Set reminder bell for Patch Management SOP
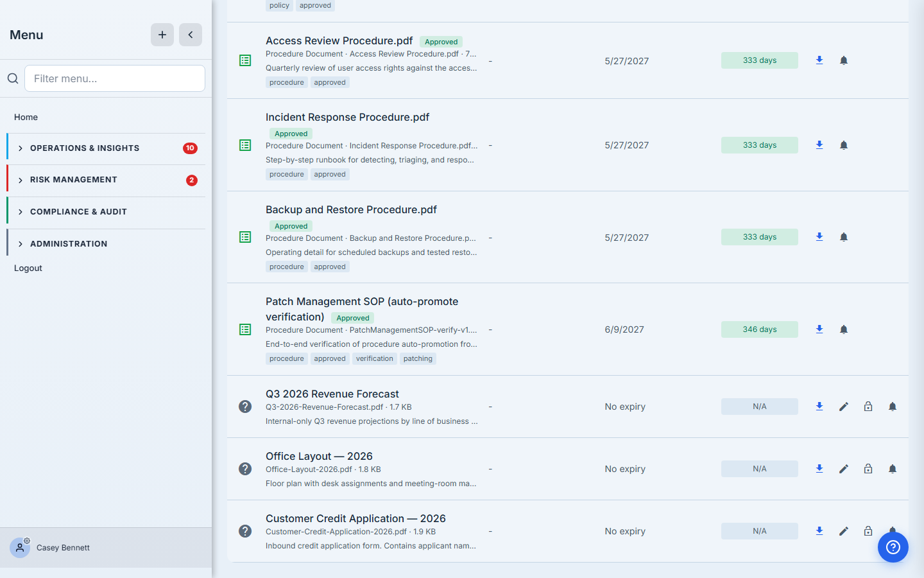Screen dimensions: 924x578 coord(844,329)
